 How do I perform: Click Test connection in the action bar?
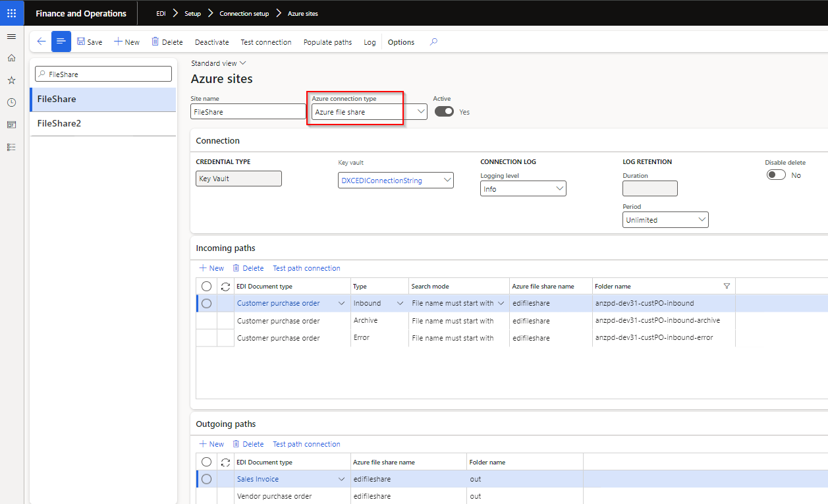266,42
